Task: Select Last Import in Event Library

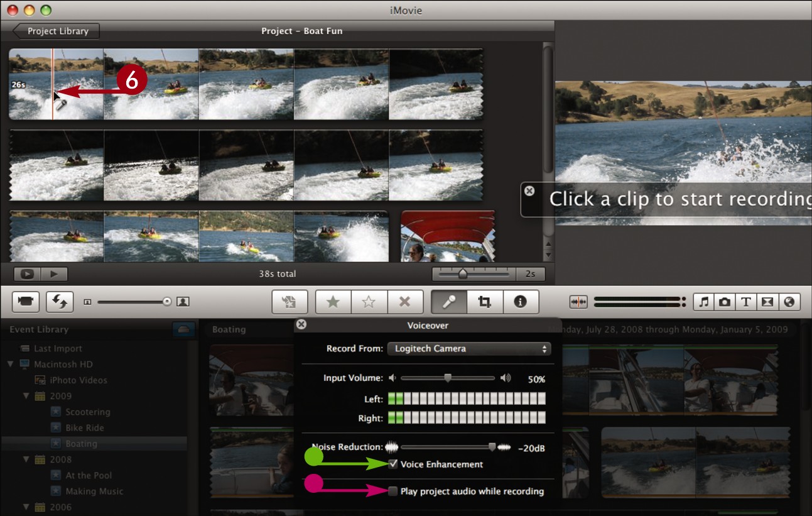Action: pyautogui.click(x=58, y=348)
